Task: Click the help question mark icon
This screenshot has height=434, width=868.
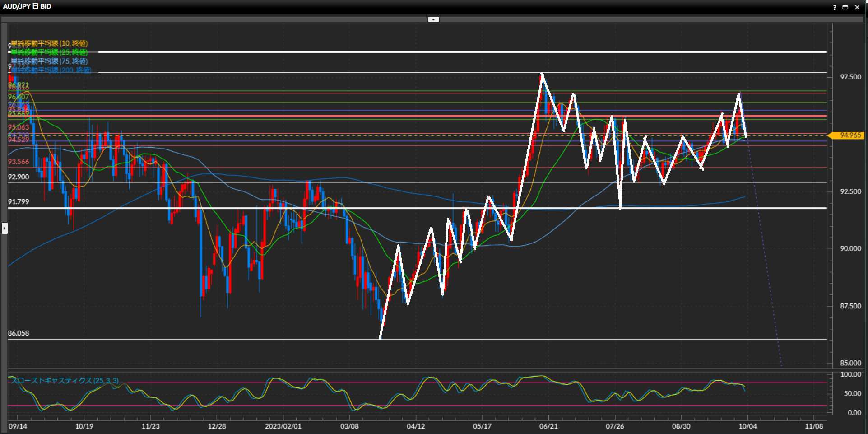Action: click(x=834, y=7)
